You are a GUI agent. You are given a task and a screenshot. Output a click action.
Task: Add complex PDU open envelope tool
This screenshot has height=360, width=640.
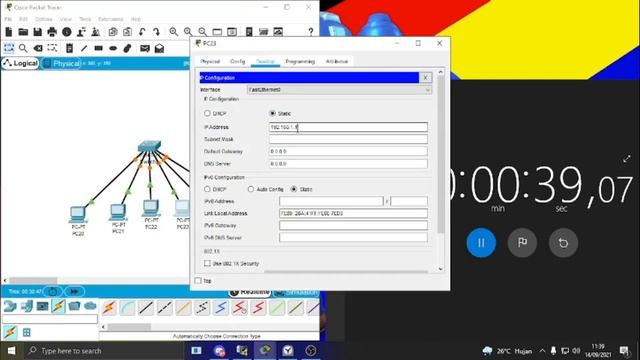tap(159, 49)
